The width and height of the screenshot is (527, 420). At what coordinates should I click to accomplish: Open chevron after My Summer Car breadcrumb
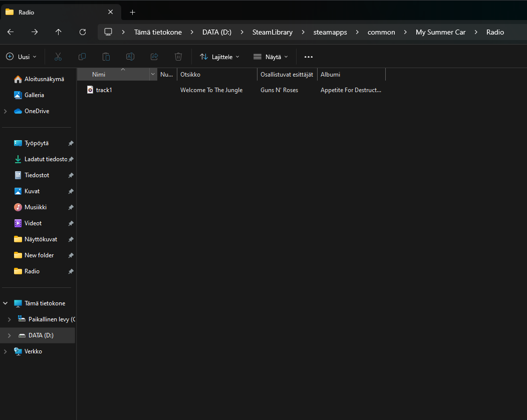pyautogui.click(x=476, y=32)
